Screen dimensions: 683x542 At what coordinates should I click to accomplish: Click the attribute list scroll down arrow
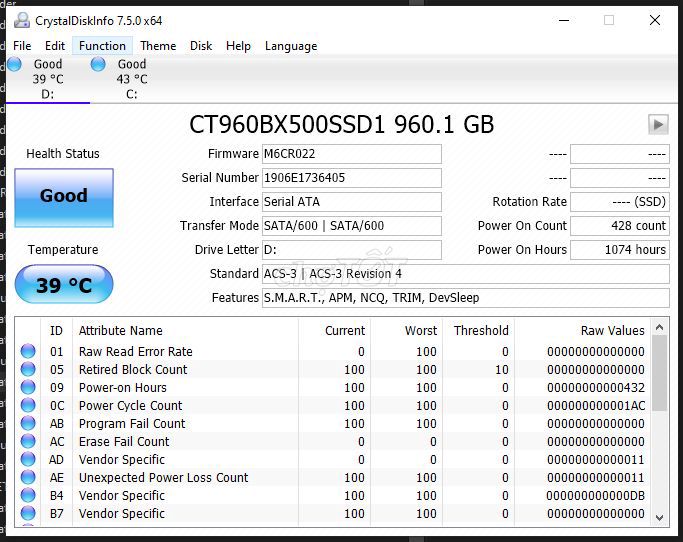tap(659, 518)
